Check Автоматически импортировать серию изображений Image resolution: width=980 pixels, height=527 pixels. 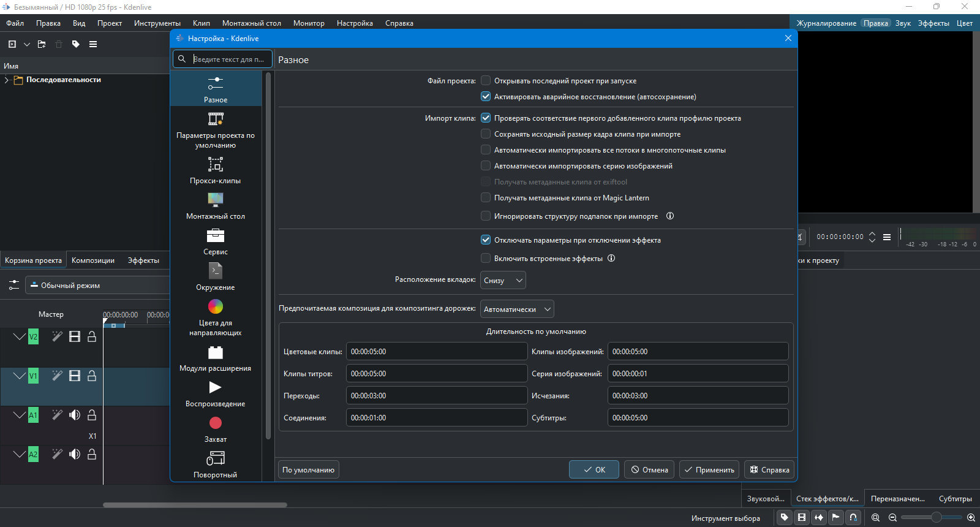(486, 165)
